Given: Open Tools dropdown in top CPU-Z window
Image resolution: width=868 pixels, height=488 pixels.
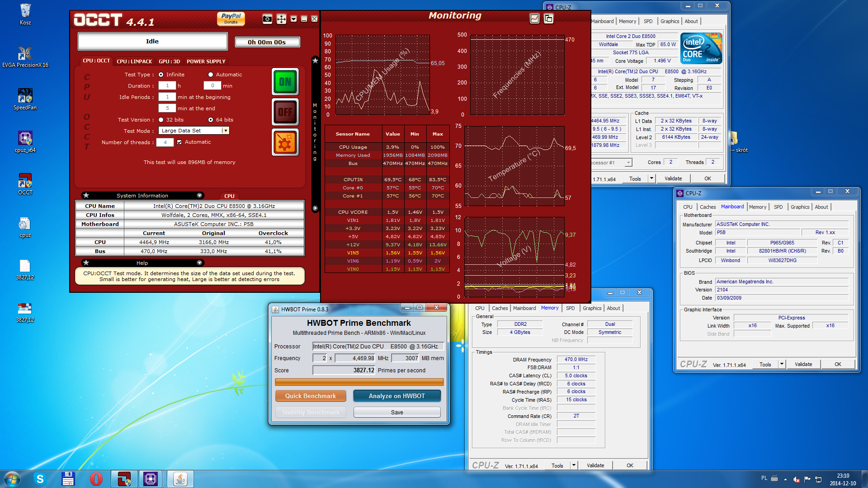Looking at the screenshot, I should (x=651, y=178).
